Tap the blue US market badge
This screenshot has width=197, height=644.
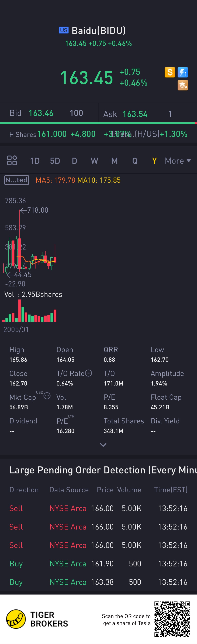coord(64,30)
